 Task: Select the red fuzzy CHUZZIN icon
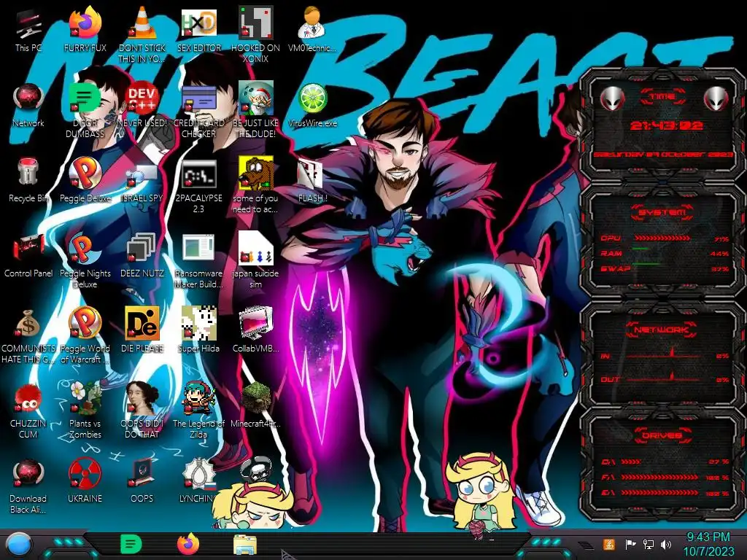point(28,411)
